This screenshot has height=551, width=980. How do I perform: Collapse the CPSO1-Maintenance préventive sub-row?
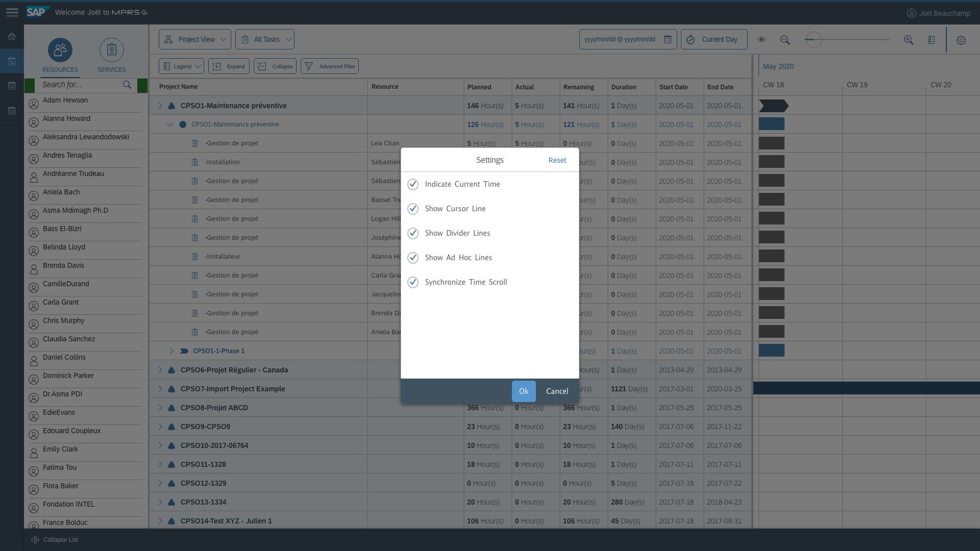coord(170,124)
